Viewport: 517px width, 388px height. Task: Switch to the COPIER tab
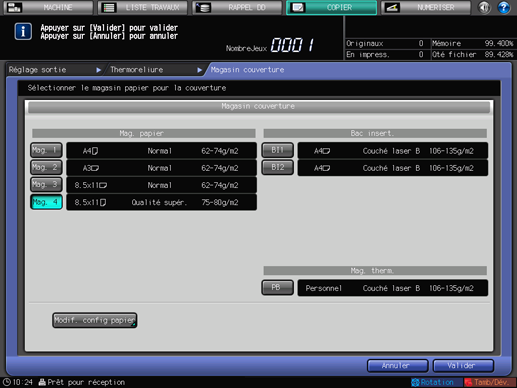click(332, 7)
